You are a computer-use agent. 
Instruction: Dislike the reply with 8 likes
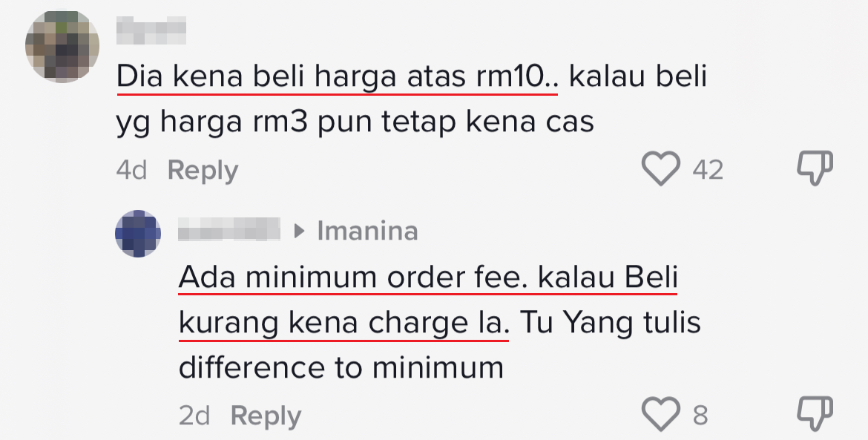coord(815,414)
